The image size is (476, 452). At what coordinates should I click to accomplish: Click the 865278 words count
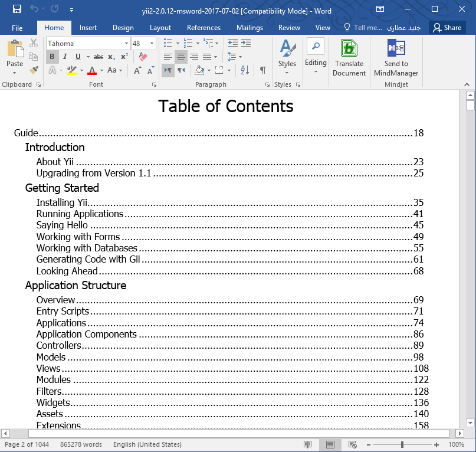point(81,444)
